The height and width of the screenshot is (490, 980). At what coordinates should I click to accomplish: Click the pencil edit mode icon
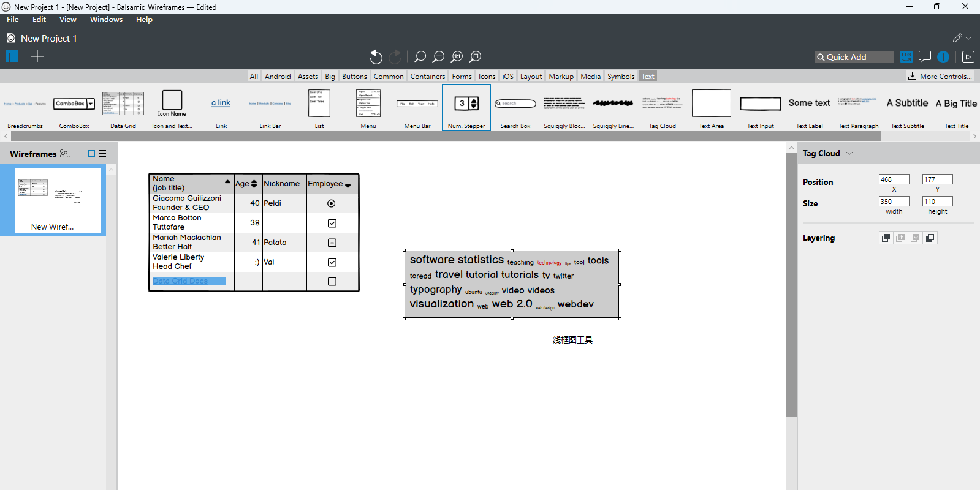coord(957,38)
